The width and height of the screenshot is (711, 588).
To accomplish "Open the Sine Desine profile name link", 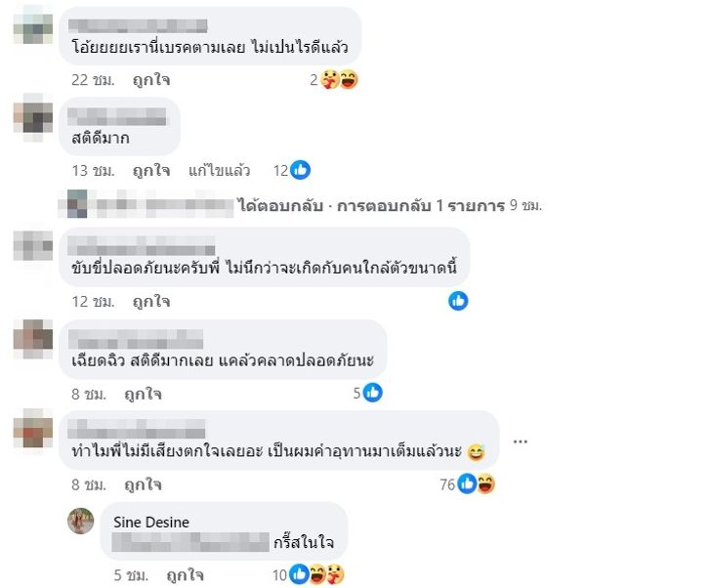I will click(151, 523).
